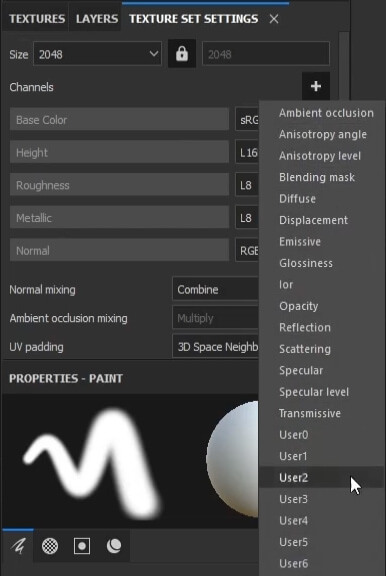The width and height of the screenshot is (386, 576).
Task: Open the alpha checkered sphere tab icon
Action: 50,546
